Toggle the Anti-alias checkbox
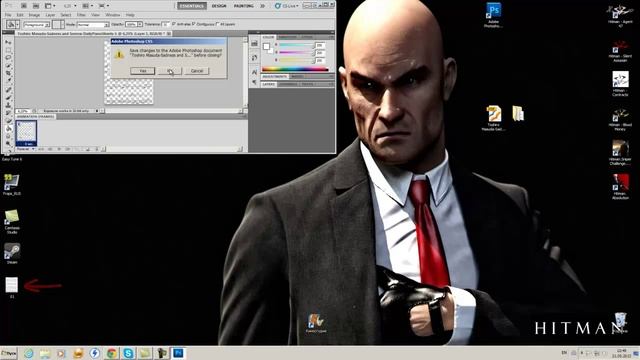The height and width of the screenshot is (360, 640). (x=174, y=24)
